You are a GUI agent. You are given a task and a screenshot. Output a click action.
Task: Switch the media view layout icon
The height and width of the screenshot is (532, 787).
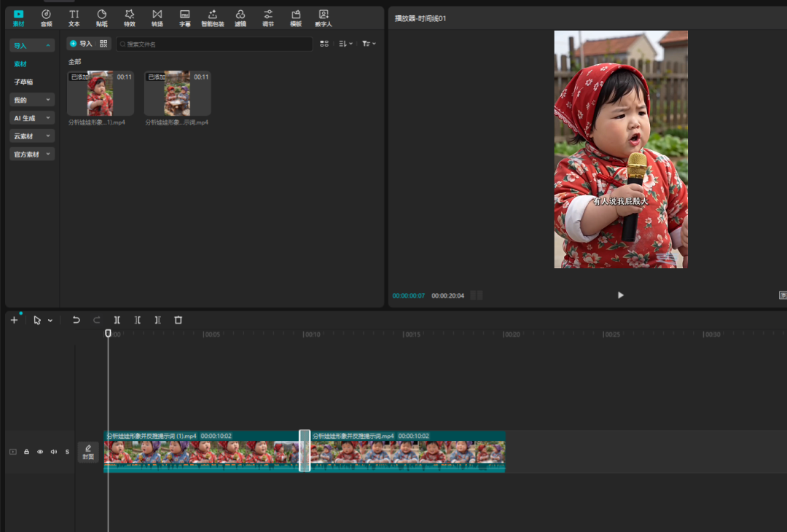click(x=324, y=44)
